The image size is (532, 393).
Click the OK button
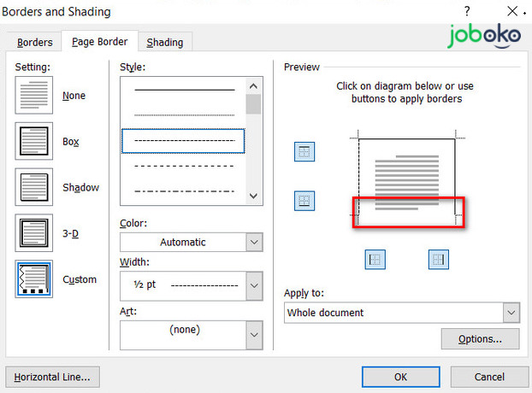pos(400,377)
